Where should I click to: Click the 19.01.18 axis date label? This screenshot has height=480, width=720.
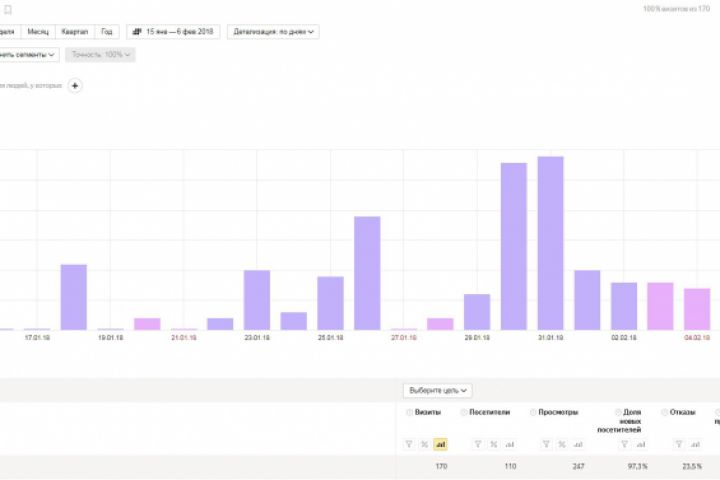click(x=110, y=338)
